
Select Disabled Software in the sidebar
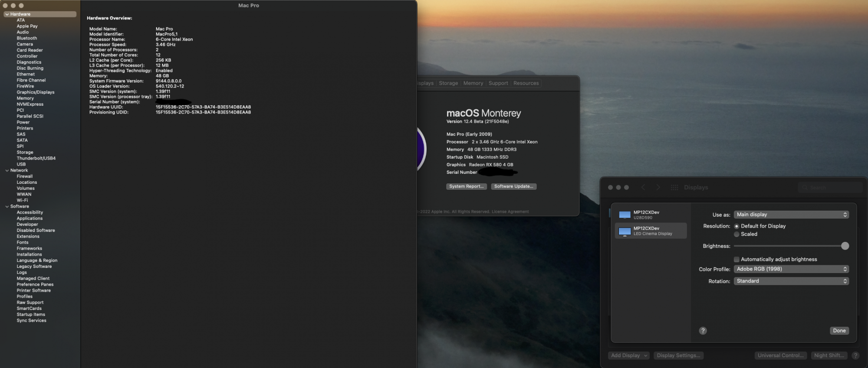click(36, 231)
